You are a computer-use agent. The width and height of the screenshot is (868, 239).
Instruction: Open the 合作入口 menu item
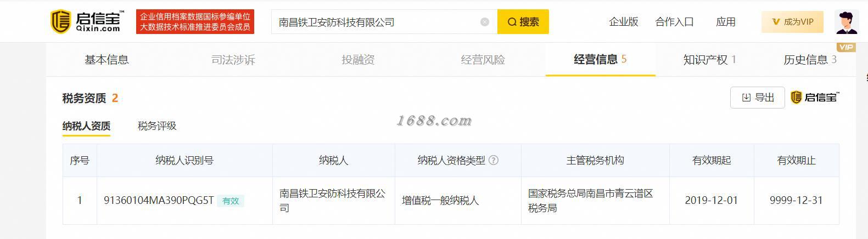[x=674, y=22]
